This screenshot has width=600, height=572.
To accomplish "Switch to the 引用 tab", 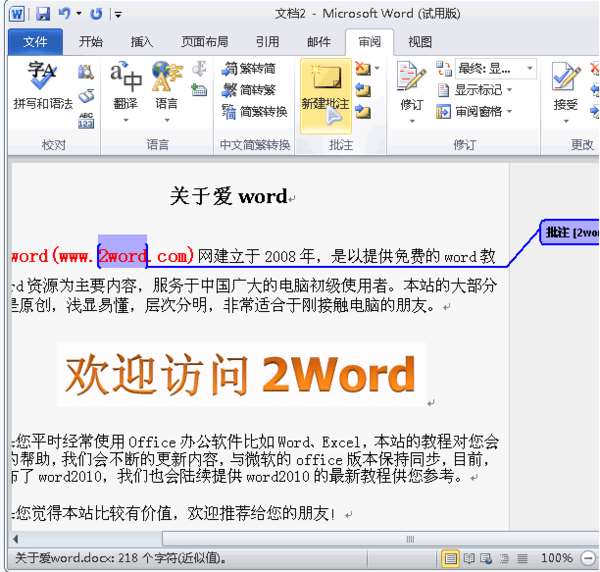I will tap(267, 42).
